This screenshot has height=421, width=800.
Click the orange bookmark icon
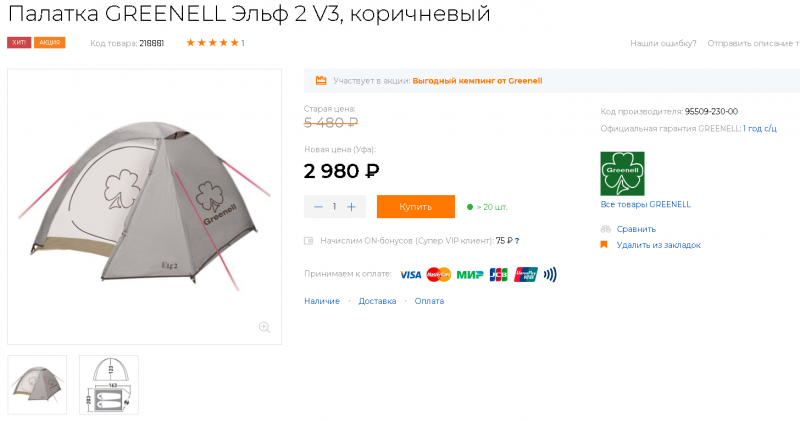(x=604, y=245)
